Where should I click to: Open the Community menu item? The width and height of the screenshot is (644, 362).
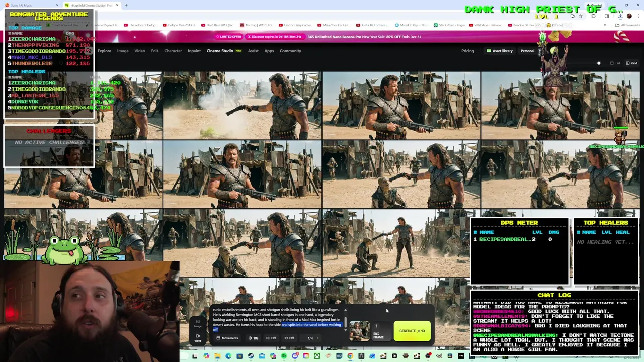tap(290, 51)
